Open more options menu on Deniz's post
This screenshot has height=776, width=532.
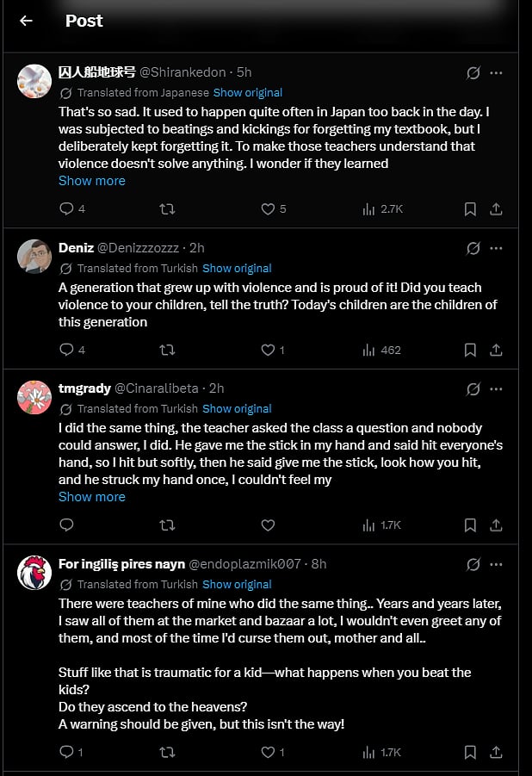[x=496, y=249]
